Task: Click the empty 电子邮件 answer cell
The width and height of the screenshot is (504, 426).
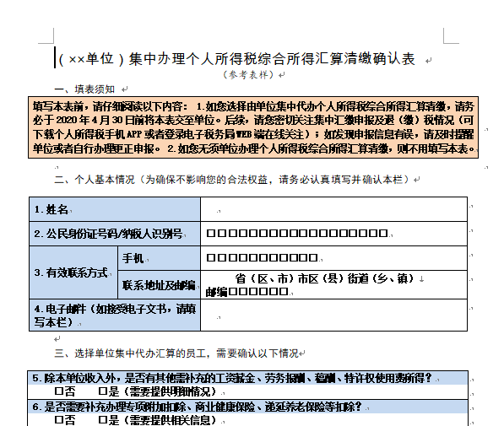Action: click(x=333, y=315)
